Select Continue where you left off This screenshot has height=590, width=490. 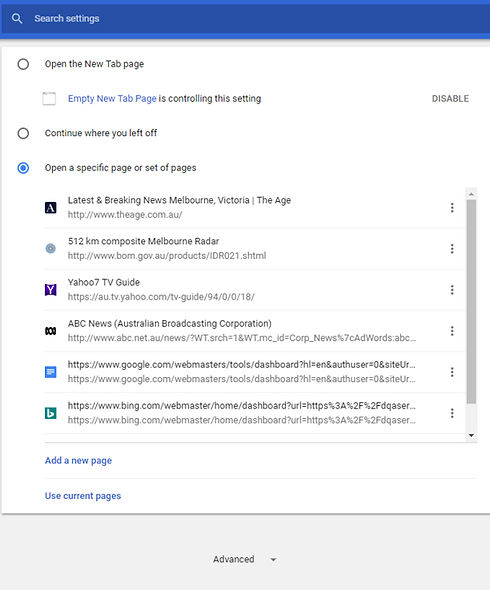(23, 133)
